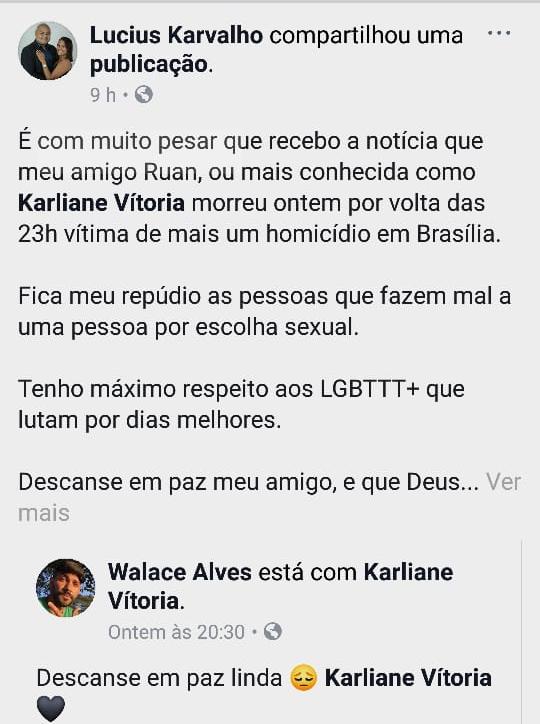Click the public globe icon beside 9 h
Screen dimensions: 540x724
144,95
